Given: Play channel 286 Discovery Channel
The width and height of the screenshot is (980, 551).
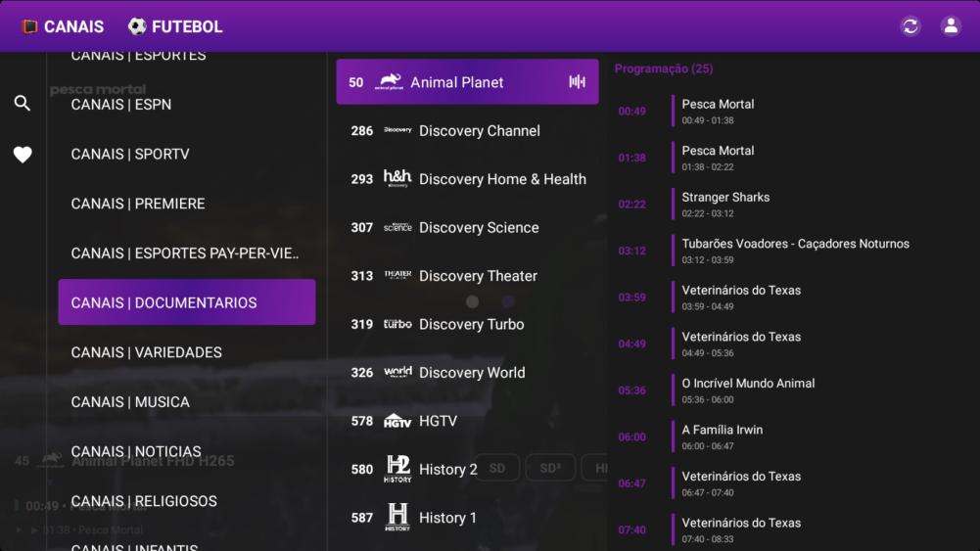Looking at the screenshot, I should [x=468, y=130].
